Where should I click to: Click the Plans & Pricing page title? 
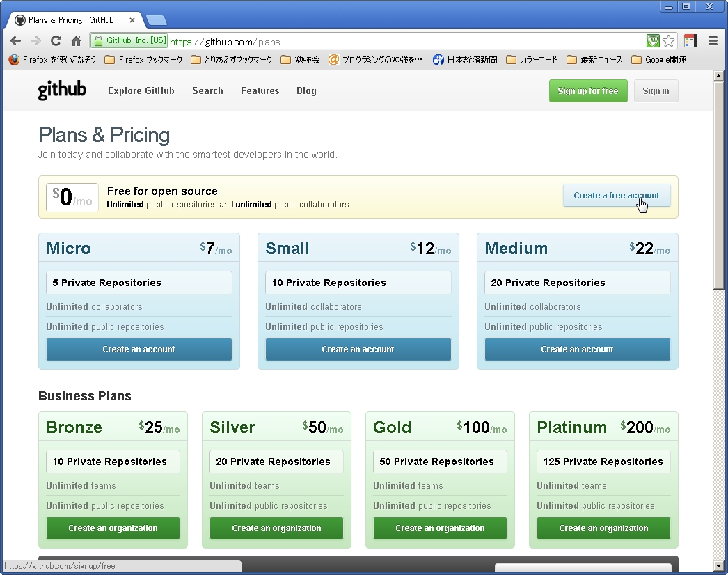104,135
